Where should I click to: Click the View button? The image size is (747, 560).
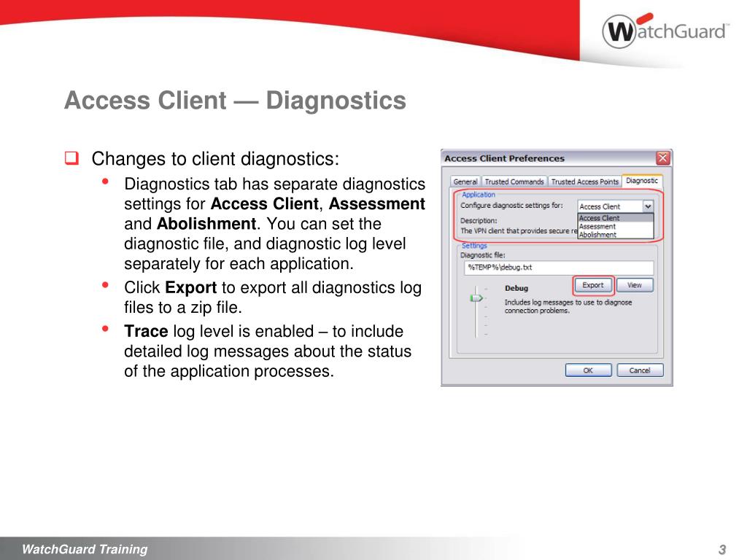click(635, 285)
